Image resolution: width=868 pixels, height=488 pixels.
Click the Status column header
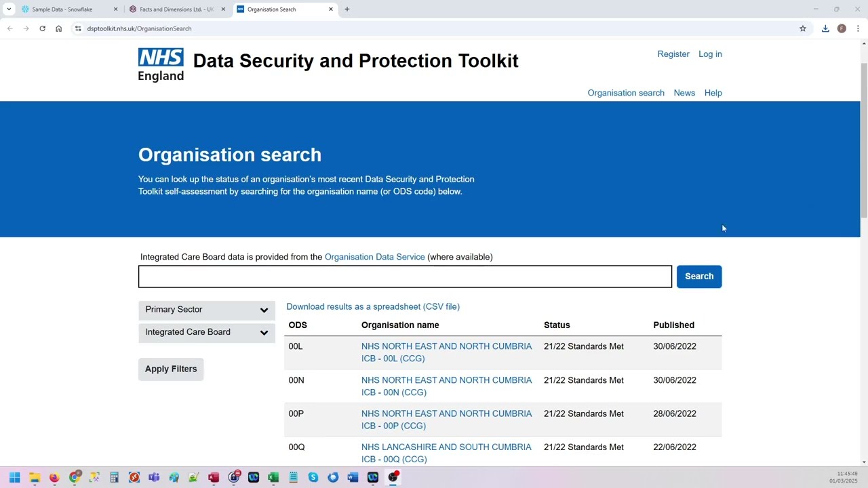(557, 325)
